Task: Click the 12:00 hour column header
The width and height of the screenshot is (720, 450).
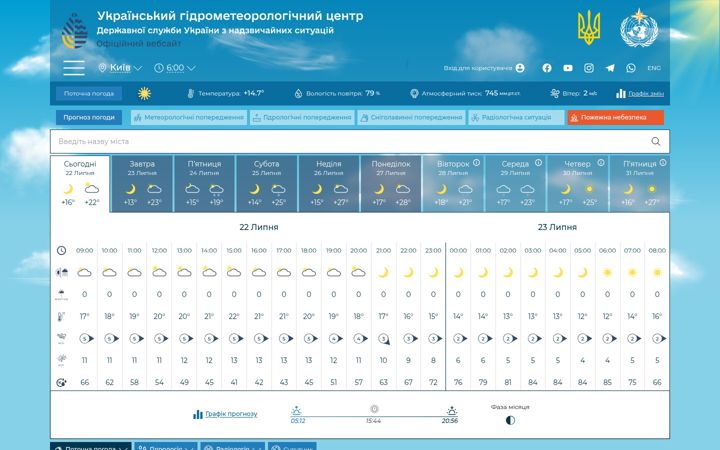Action: [159, 250]
